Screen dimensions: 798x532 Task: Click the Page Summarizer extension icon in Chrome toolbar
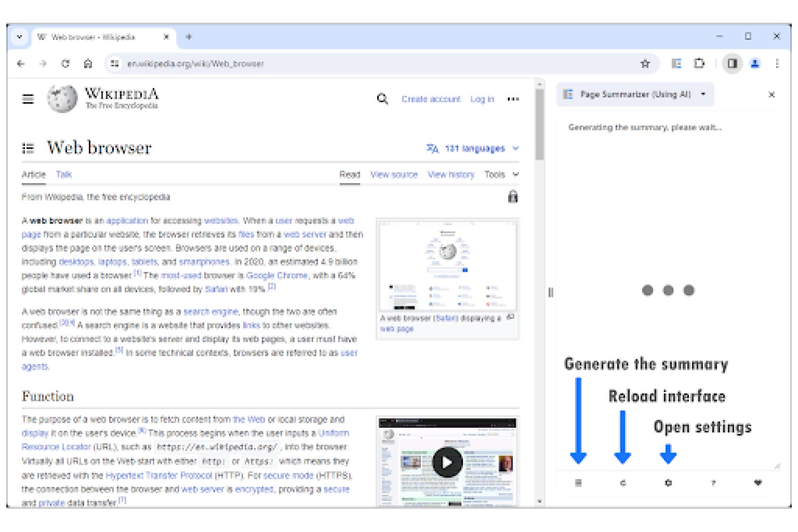676,64
